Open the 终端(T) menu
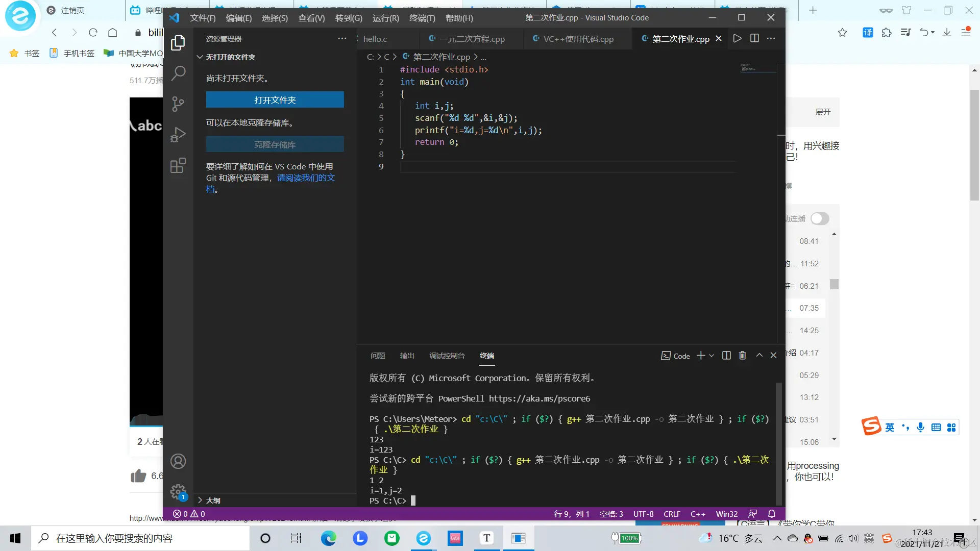This screenshot has width=980, height=551. point(422,18)
